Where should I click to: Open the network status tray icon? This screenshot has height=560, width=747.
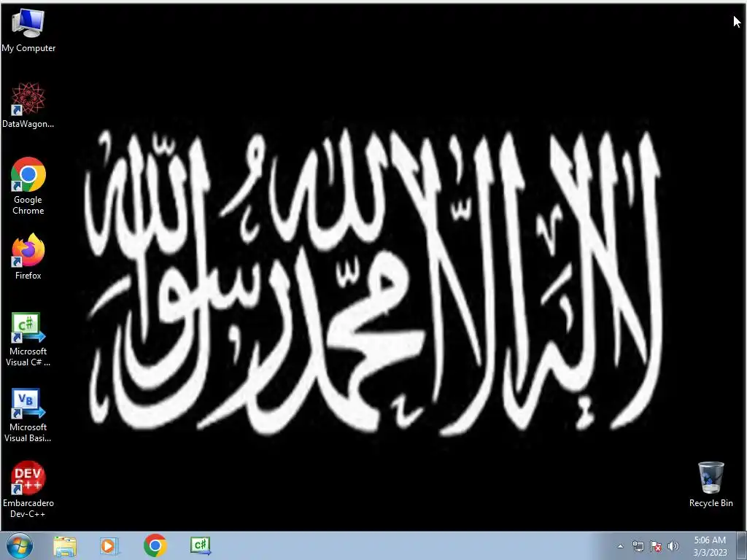click(638, 546)
